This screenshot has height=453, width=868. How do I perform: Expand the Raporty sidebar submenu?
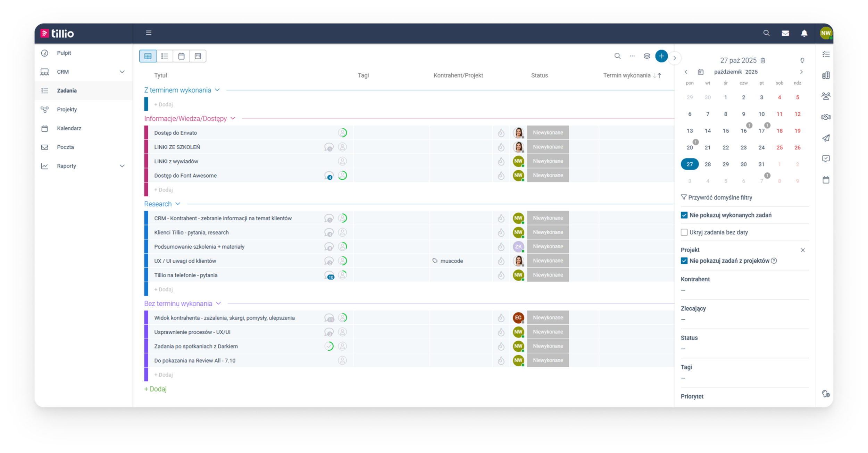point(122,166)
